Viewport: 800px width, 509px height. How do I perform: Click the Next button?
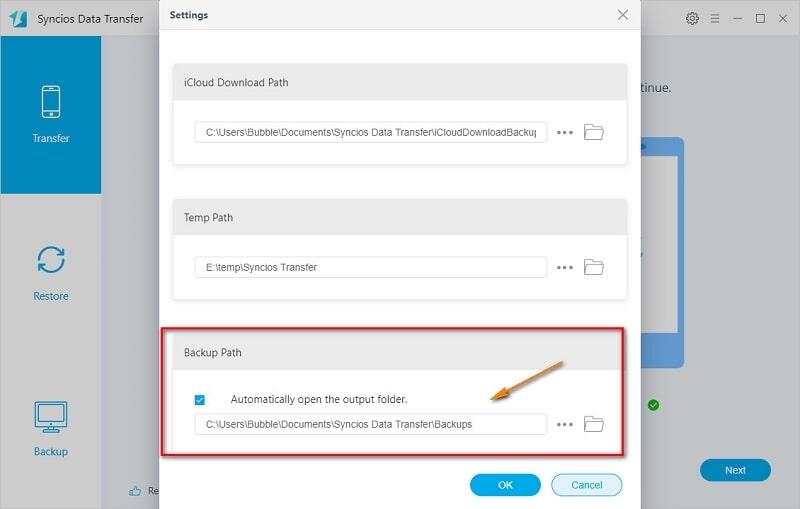(x=735, y=470)
